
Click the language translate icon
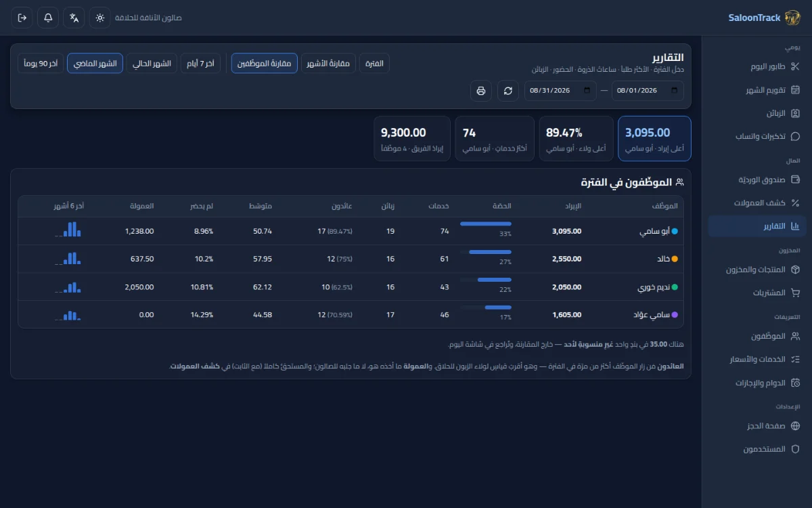click(x=74, y=18)
